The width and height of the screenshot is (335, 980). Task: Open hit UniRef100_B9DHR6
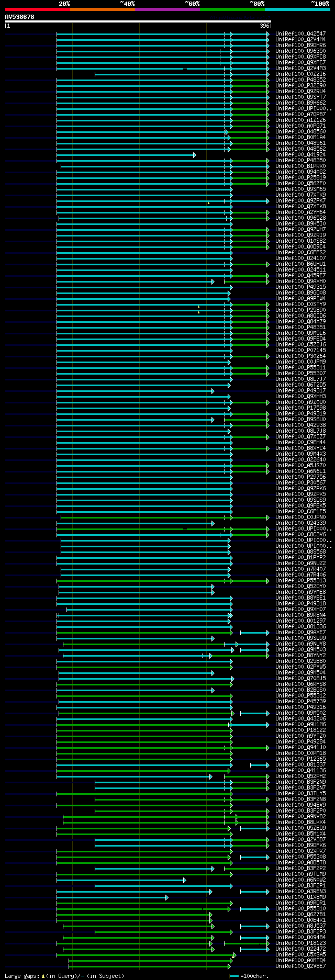tap(300, 45)
